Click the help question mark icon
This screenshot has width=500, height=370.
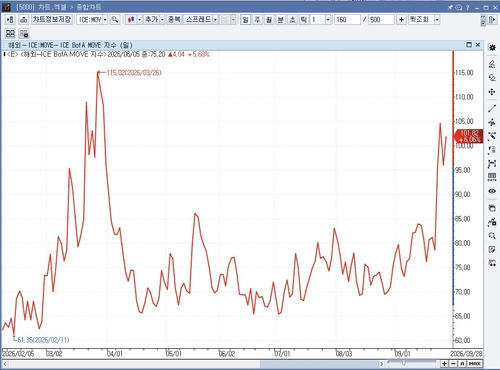click(x=467, y=7)
